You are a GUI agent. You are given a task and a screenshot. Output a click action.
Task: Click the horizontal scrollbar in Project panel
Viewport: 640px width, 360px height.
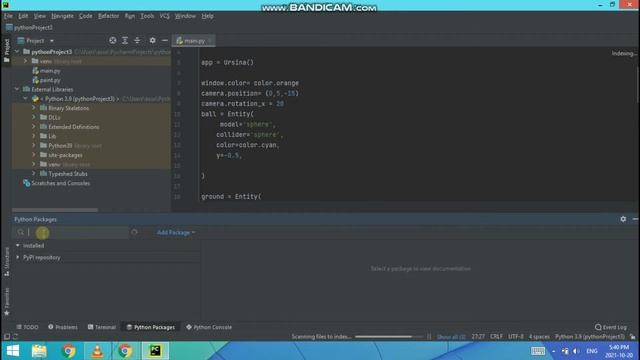55,210
